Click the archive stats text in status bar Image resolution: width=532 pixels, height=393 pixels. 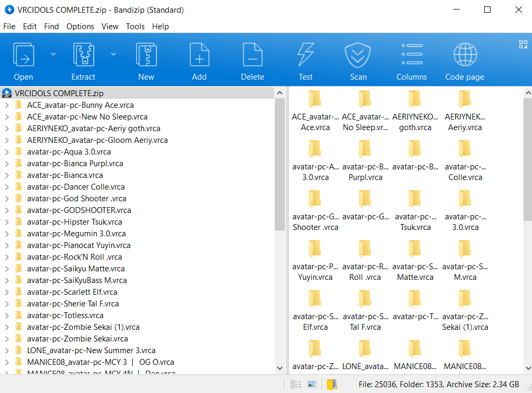click(438, 384)
